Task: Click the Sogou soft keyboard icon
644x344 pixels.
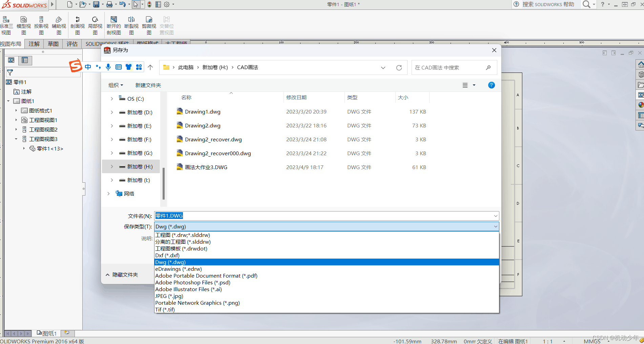Action: tap(119, 67)
